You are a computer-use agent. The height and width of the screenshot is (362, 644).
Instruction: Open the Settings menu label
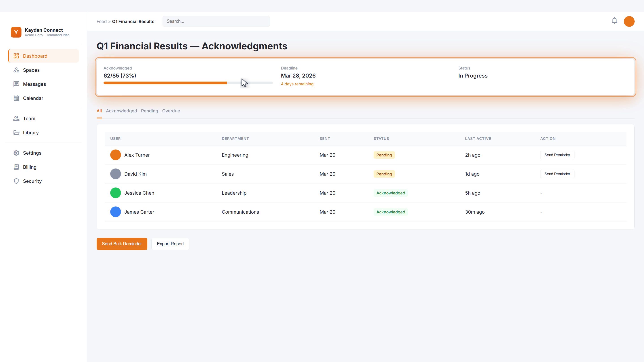(x=32, y=153)
